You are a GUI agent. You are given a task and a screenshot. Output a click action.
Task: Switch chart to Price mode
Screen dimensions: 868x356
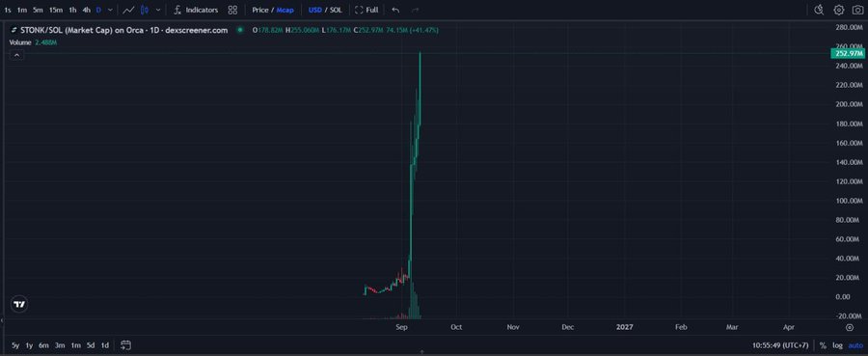pyautogui.click(x=259, y=10)
